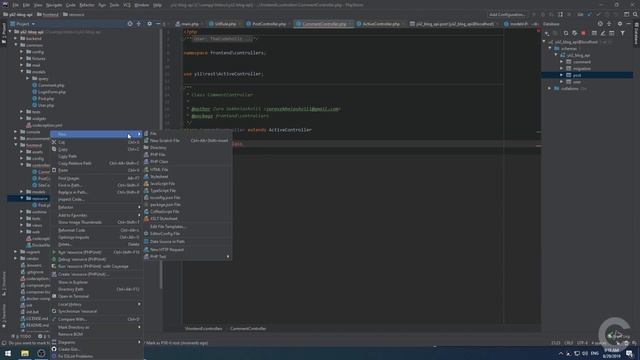Click Find Usages in context menu
This screenshot has width=640, height=360.
pos(96,178)
